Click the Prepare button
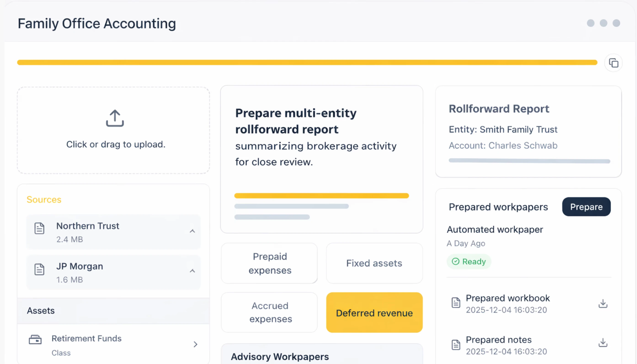 [x=586, y=207]
